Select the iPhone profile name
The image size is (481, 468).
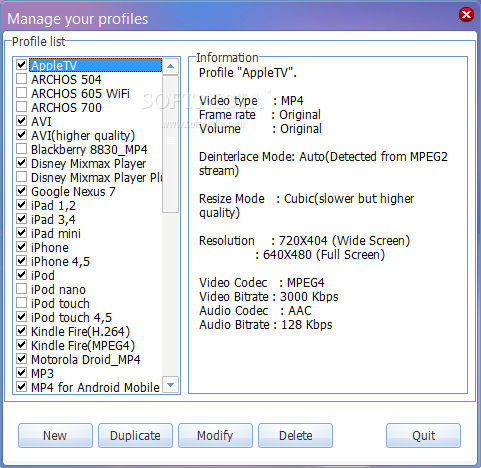(50, 248)
